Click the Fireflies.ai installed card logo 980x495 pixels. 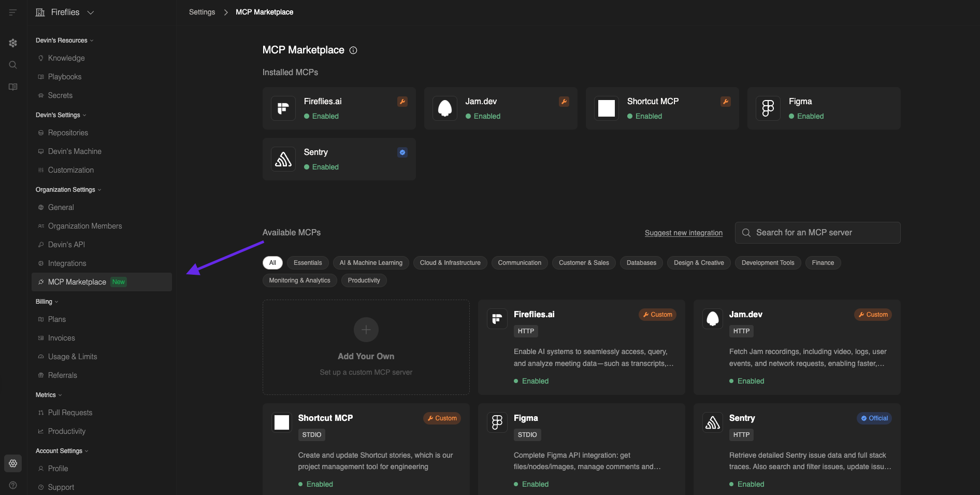283,108
